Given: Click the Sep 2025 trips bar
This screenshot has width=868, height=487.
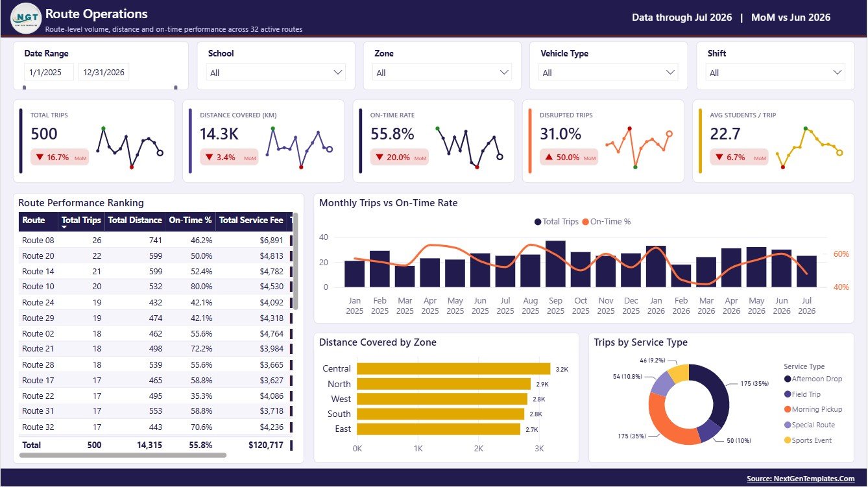Looking at the screenshot, I should pos(555,264).
